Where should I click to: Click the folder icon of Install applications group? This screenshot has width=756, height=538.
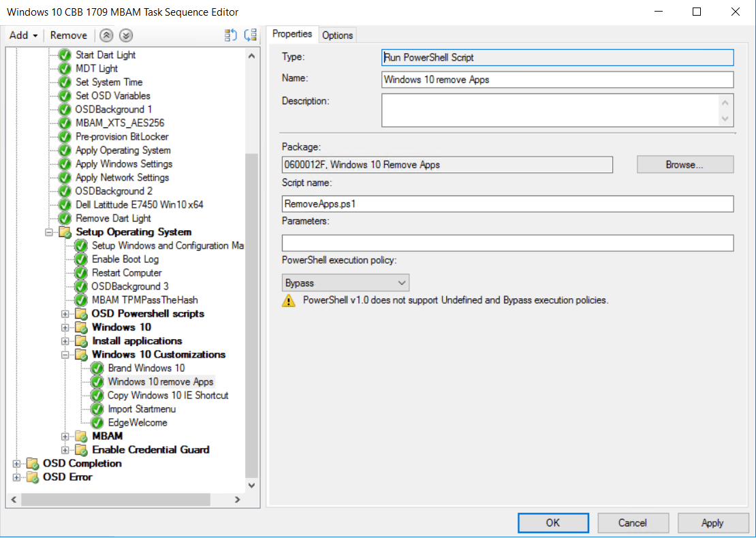[81, 341]
